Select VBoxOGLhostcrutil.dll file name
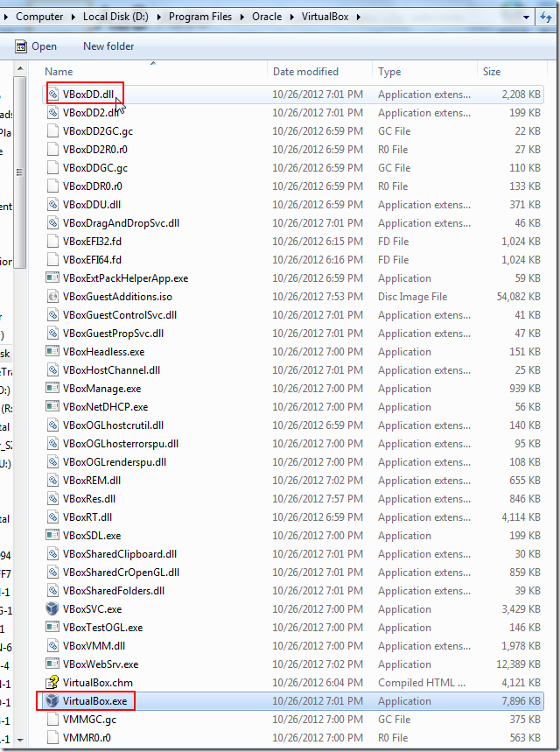 tap(113, 425)
